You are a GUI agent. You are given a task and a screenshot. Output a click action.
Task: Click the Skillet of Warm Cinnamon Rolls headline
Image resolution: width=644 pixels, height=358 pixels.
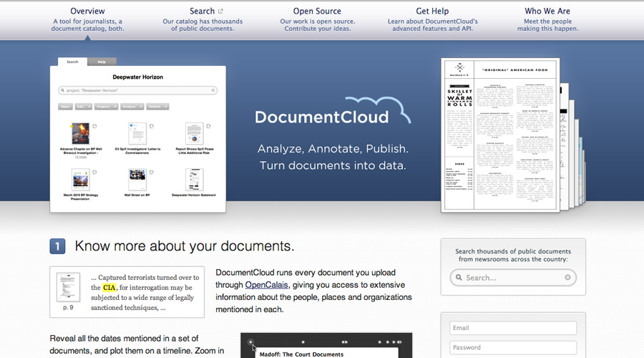[459, 98]
